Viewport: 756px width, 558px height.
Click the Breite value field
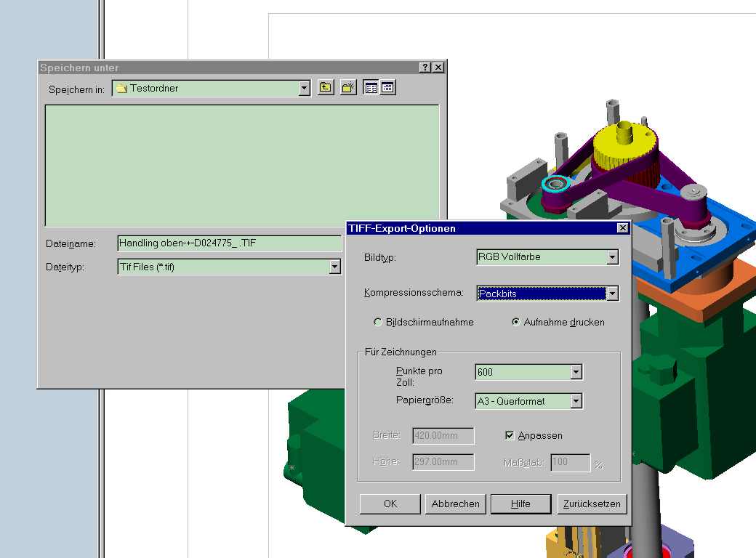click(x=443, y=436)
